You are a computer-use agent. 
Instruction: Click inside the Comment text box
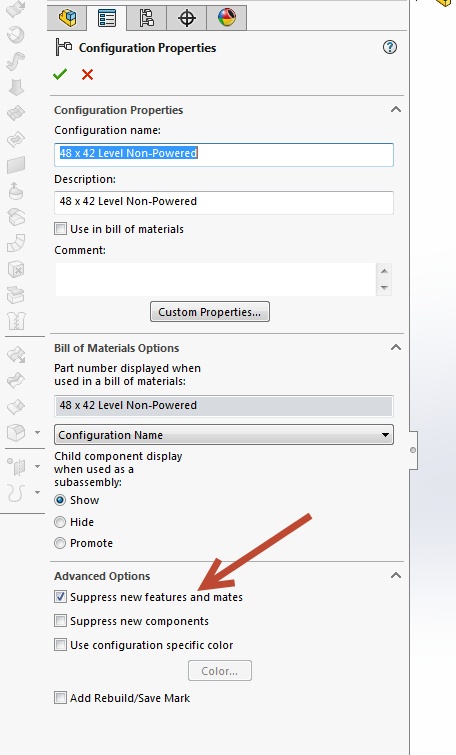pyautogui.click(x=216, y=279)
